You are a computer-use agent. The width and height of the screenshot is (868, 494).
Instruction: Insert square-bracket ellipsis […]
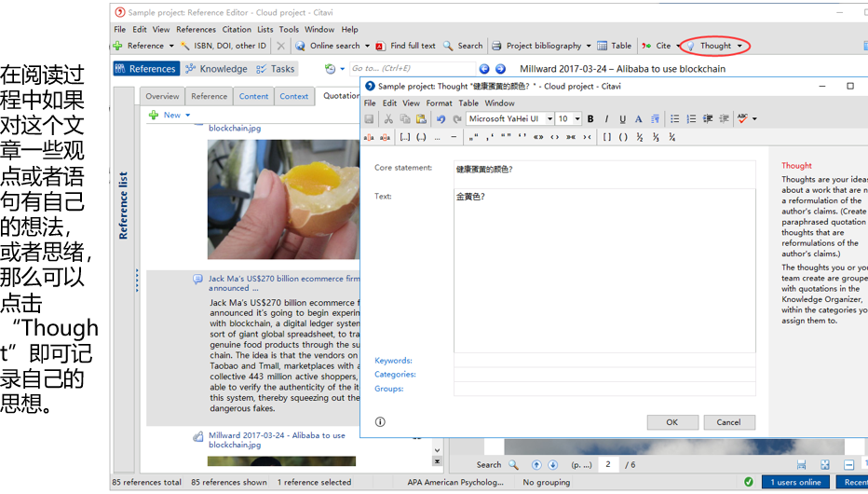tap(405, 137)
